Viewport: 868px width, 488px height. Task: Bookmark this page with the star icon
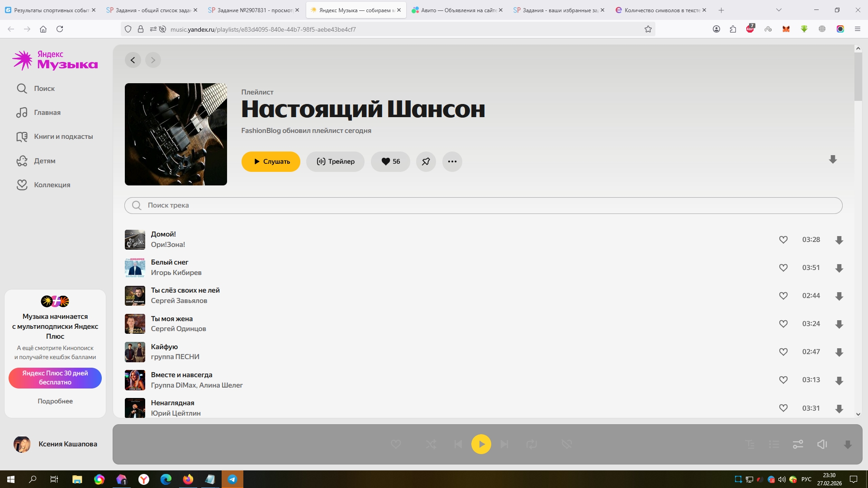click(648, 29)
